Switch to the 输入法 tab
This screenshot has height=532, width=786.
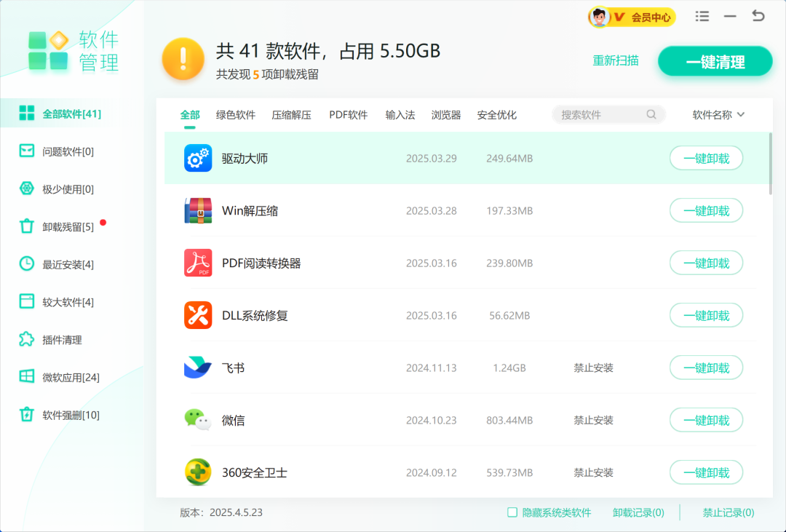[400, 115]
